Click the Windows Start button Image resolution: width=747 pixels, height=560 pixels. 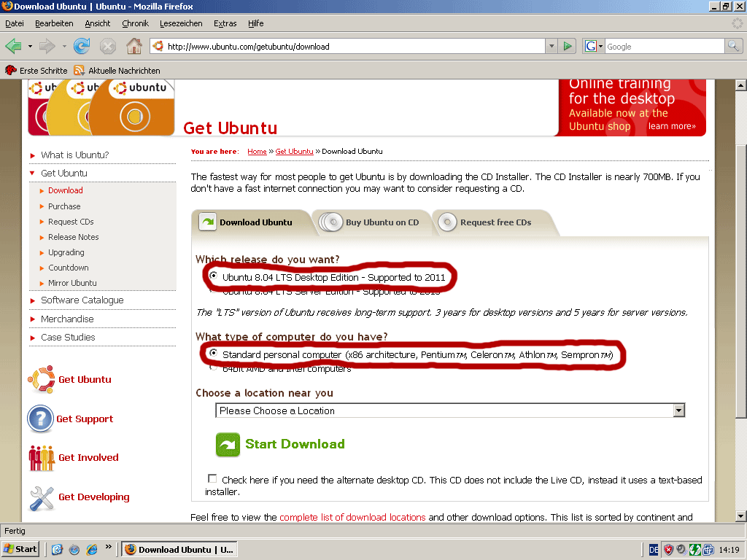pyautogui.click(x=20, y=549)
